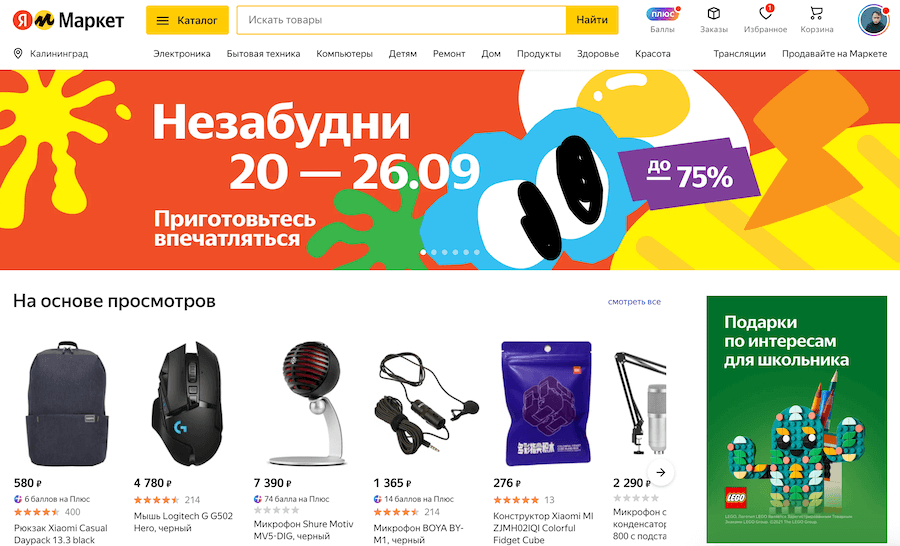The width and height of the screenshot is (900, 546).
Task: Click the Найти search button
Action: coord(592,20)
